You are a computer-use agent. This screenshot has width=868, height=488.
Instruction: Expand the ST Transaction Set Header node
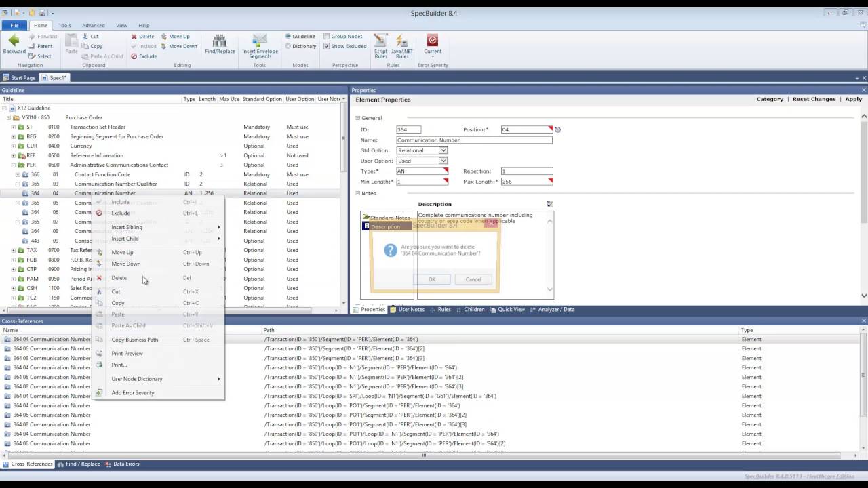pos(13,127)
